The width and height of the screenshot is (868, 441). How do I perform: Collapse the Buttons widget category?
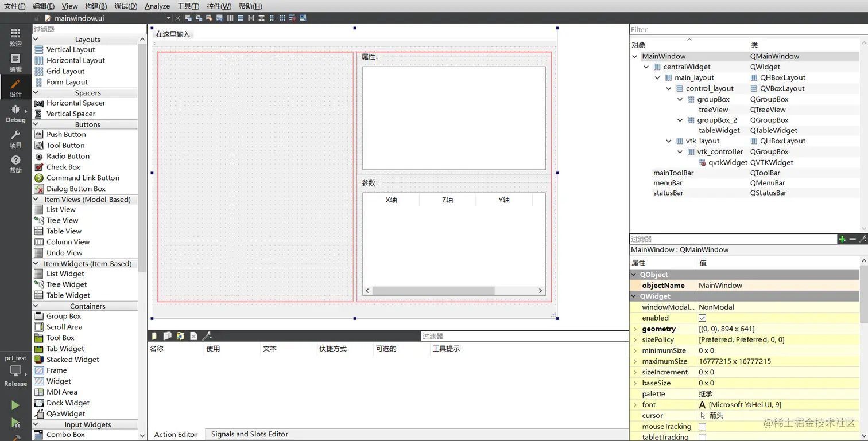pos(36,124)
